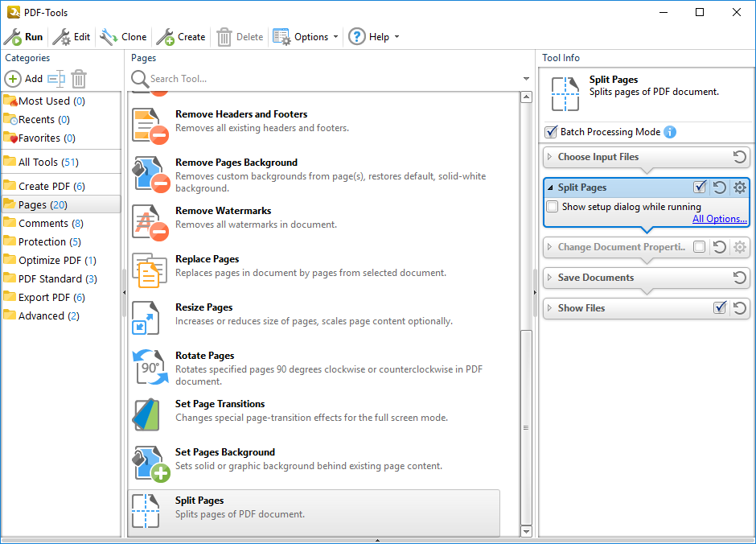Viewport: 756px width, 544px height.
Task: Click in the Search Tool field
Action: click(322, 79)
